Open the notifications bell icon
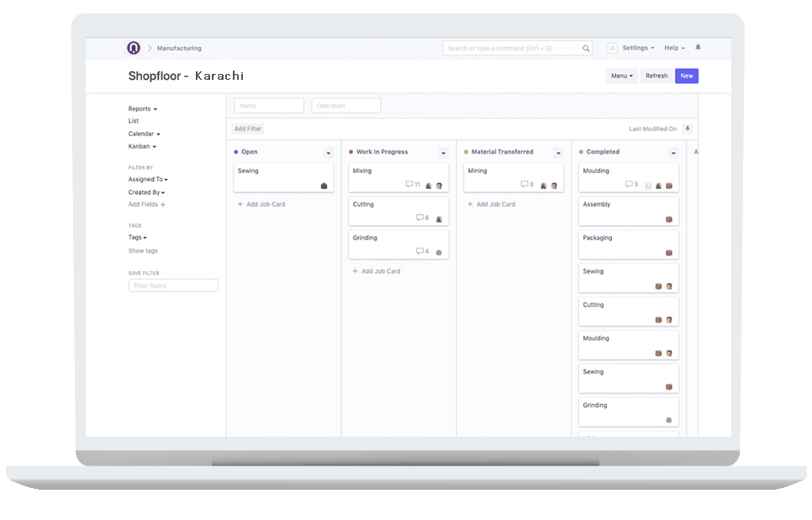This screenshot has height=520, width=812. 698,48
